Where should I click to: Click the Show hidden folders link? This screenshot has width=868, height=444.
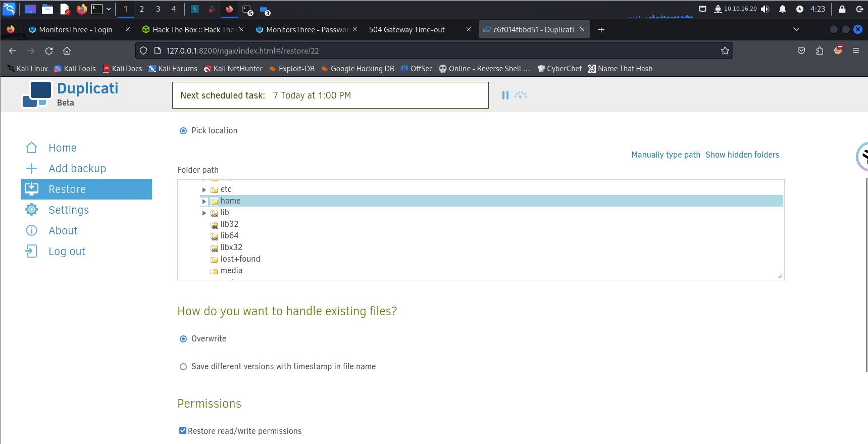pos(742,155)
